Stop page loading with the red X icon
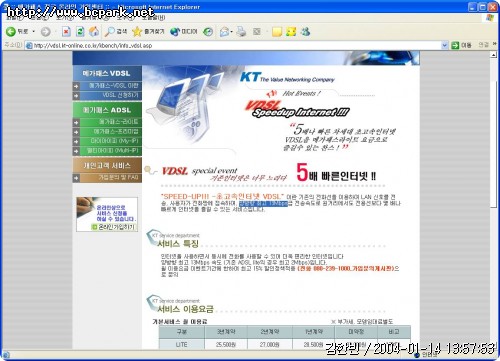 (66, 32)
